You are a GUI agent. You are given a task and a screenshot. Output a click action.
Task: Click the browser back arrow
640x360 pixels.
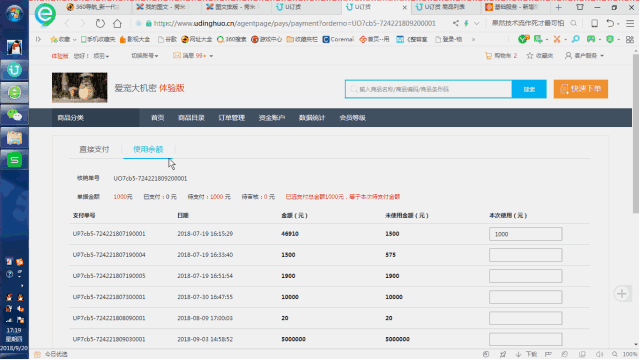[x=67, y=23]
